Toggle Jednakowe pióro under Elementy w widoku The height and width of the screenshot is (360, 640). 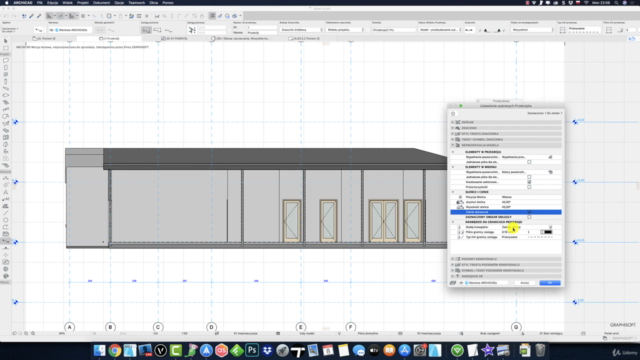(529, 177)
